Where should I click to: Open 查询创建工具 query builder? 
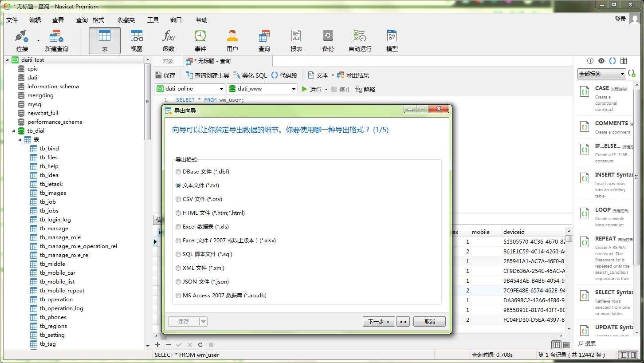point(207,75)
